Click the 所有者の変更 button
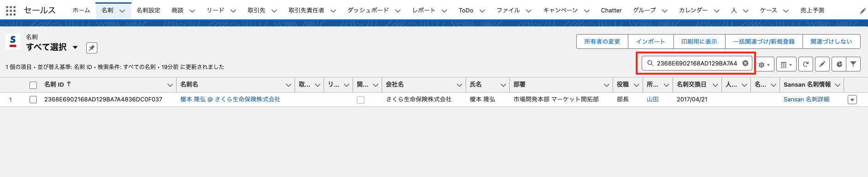Image resolution: width=868 pixels, height=177 pixels. [602, 41]
